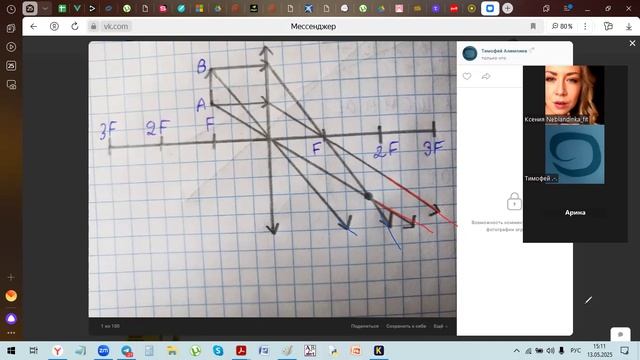Open the sidebar video play icon
Screen dimensions: 640x360
(11, 47)
